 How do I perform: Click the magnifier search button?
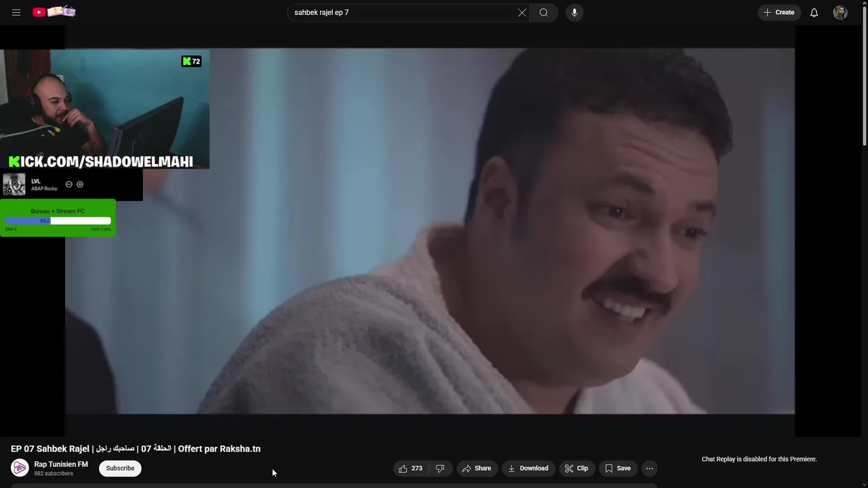tap(544, 12)
